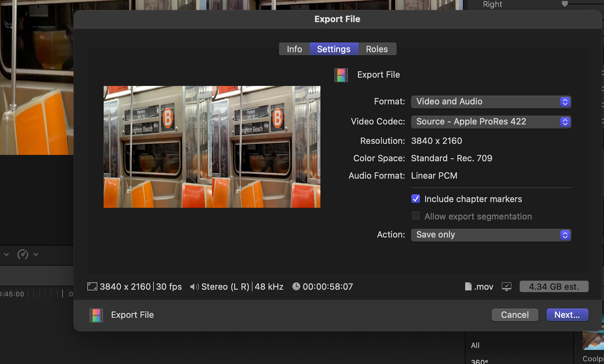The height and width of the screenshot is (364, 604).
Task: Click the 4.34 GB est. file size field
Action: point(554,287)
